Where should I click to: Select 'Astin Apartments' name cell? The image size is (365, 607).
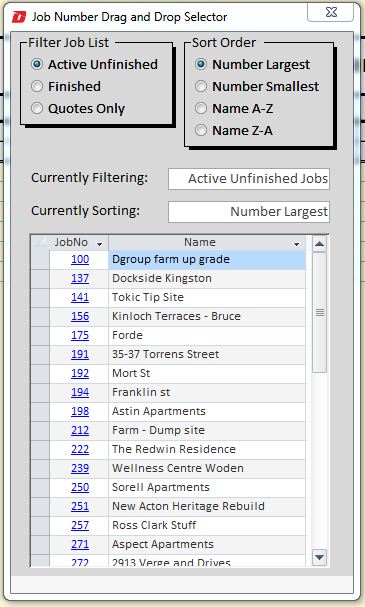(207, 411)
